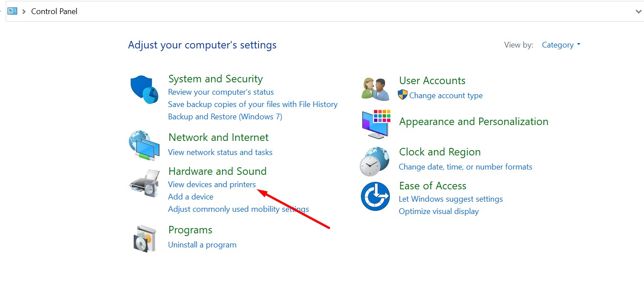Click Change account type link
The height and width of the screenshot is (284, 644).
445,96
